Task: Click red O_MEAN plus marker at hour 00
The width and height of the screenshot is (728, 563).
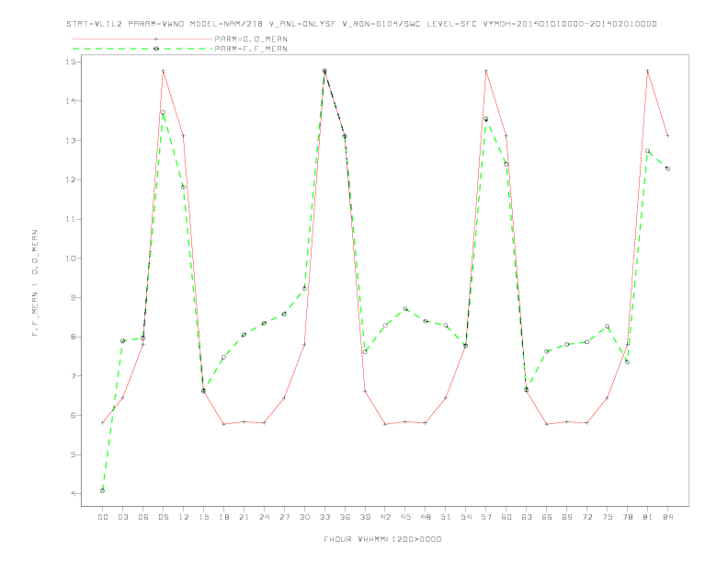Action: (103, 422)
